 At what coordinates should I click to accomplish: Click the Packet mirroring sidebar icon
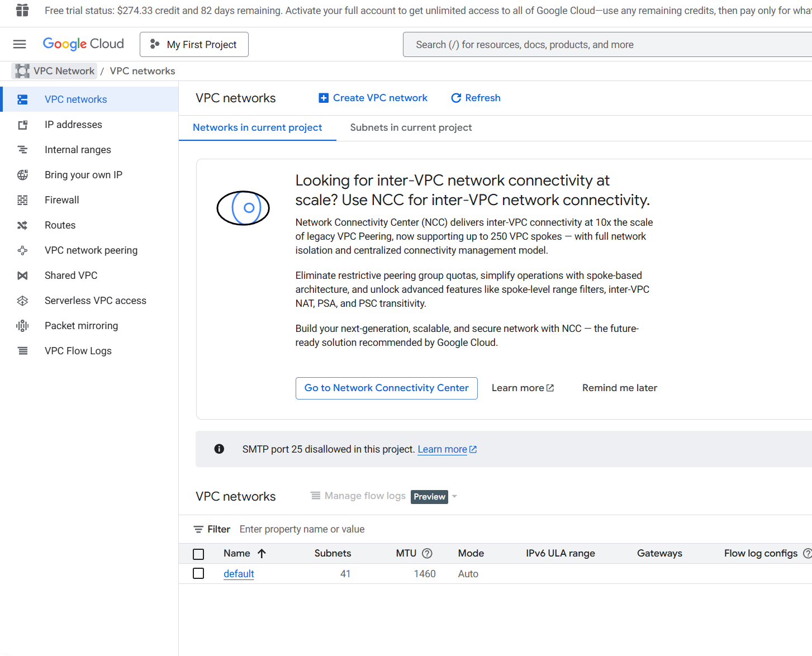22,326
